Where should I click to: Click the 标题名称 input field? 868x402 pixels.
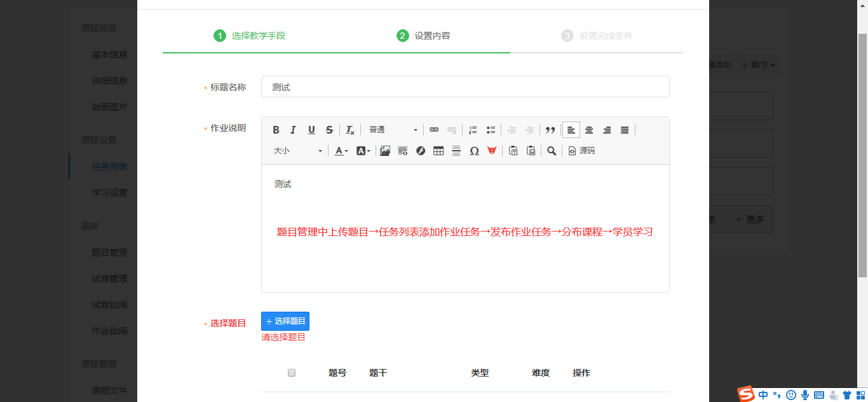(465, 87)
